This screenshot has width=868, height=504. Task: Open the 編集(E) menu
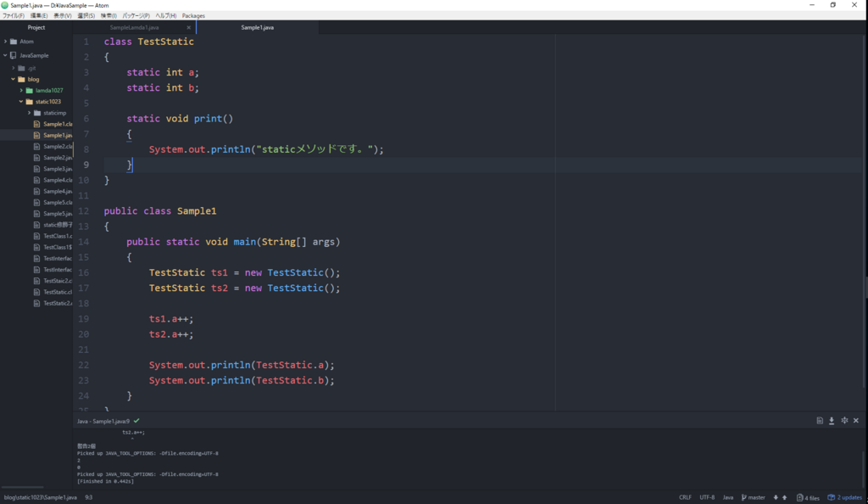(39, 15)
